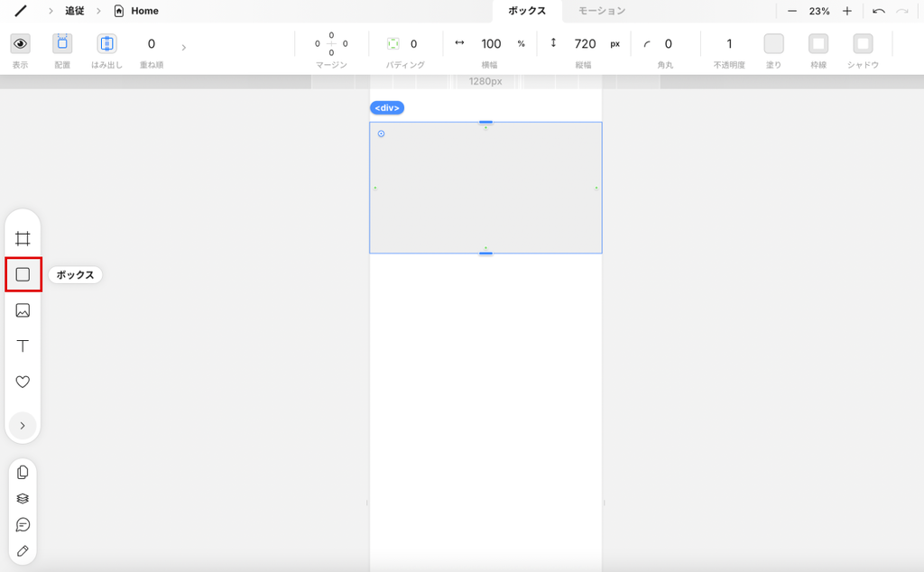Image resolution: width=924 pixels, height=572 pixels.
Task: Select the image tool in sidebar
Action: (x=23, y=310)
